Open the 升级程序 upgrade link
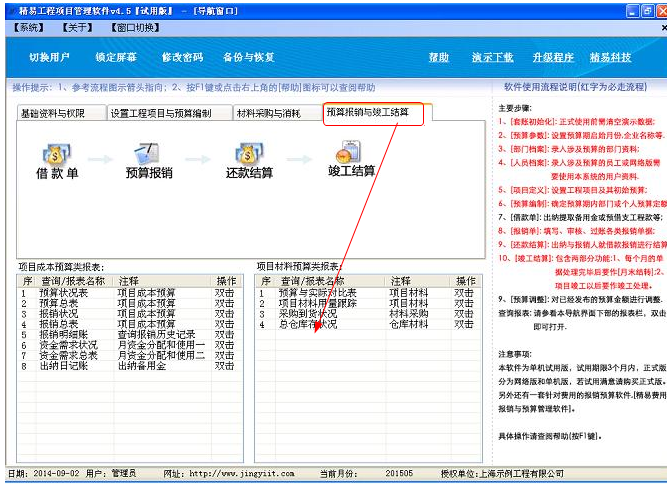 [x=553, y=57]
